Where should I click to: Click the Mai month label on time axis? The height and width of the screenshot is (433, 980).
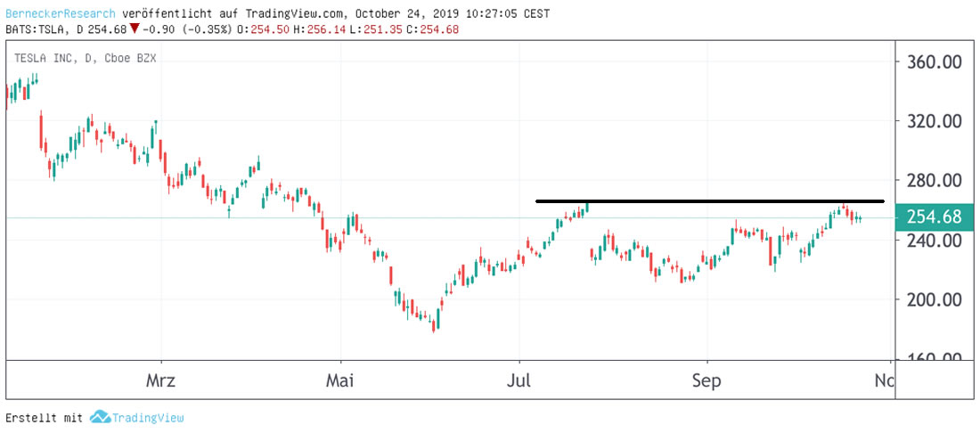(x=340, y=380)
